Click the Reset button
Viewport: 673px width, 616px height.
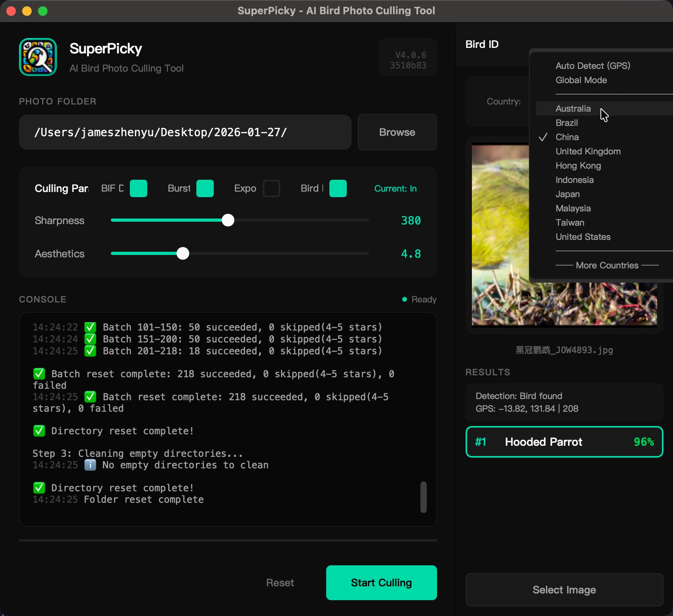pos(280,583)
